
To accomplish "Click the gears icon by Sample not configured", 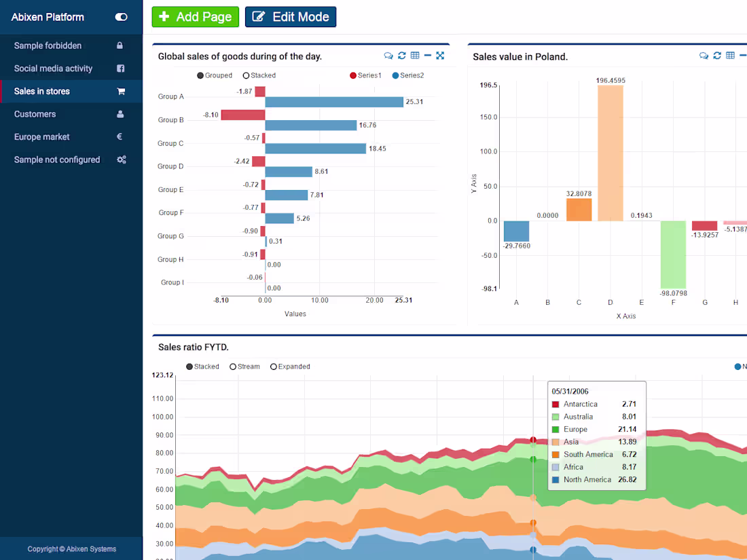I will coord(122,160).
